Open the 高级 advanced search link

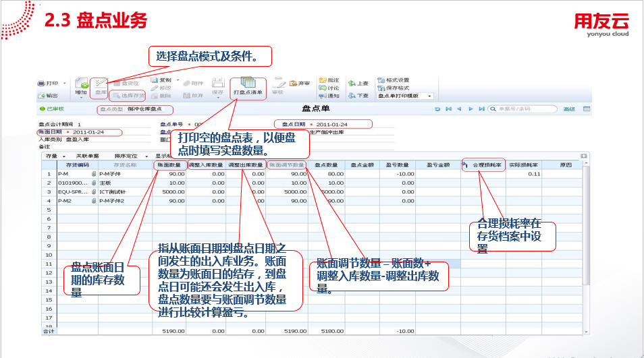point(569,109)
